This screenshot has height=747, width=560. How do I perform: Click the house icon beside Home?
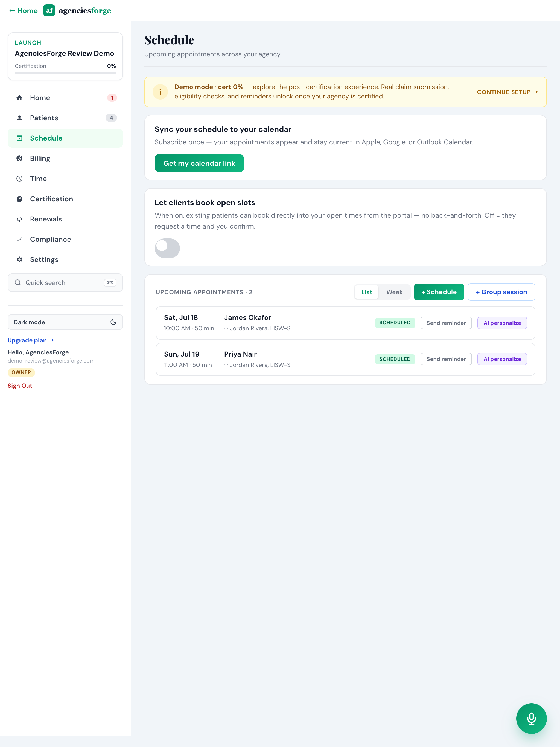pyautogui.click(x=20, y=98)
